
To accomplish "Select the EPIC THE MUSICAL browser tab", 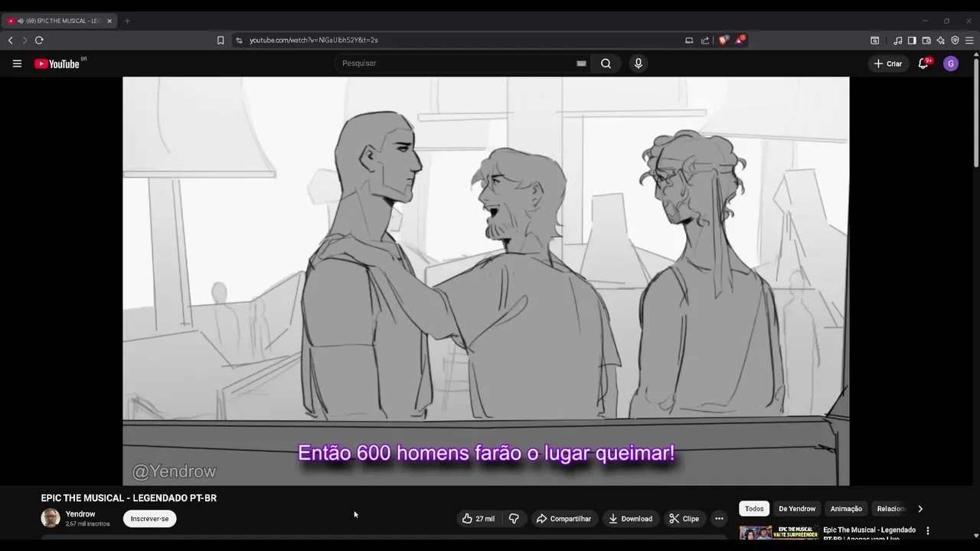I will pyautogui.click(x=60, y=21).
